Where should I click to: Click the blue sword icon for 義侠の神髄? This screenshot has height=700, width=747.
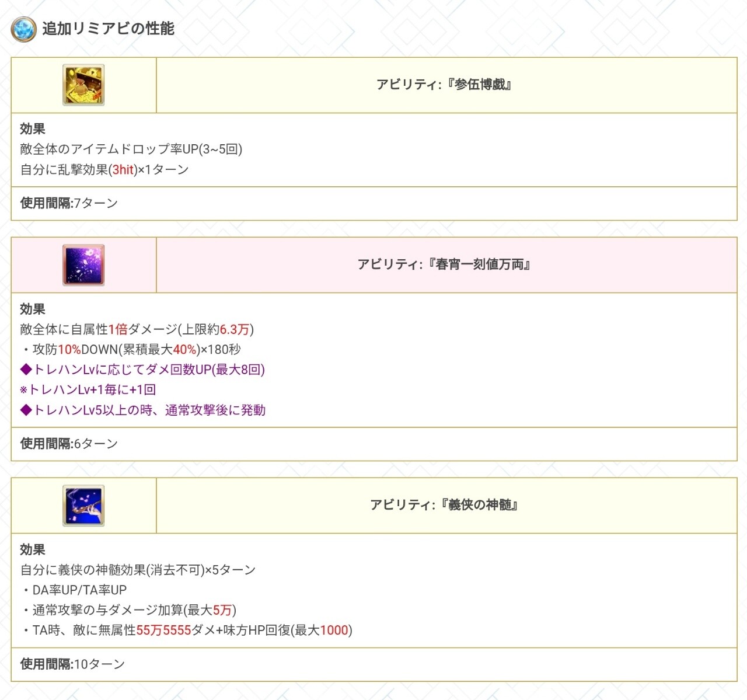(x=83, y=506)
